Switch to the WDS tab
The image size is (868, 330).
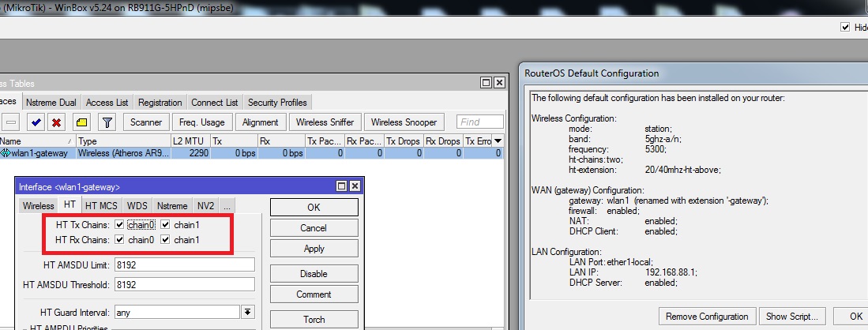pyautogui.click(x=137, y=205)
